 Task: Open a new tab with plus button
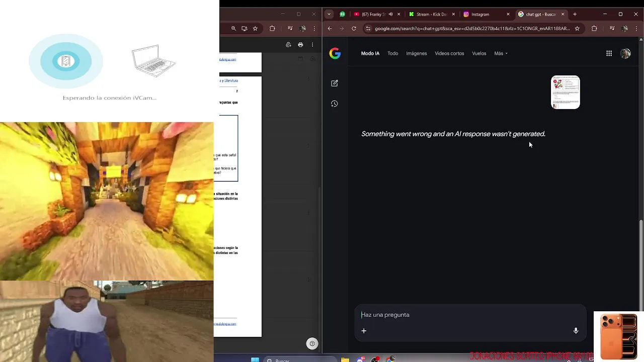(x=575, y=14)
